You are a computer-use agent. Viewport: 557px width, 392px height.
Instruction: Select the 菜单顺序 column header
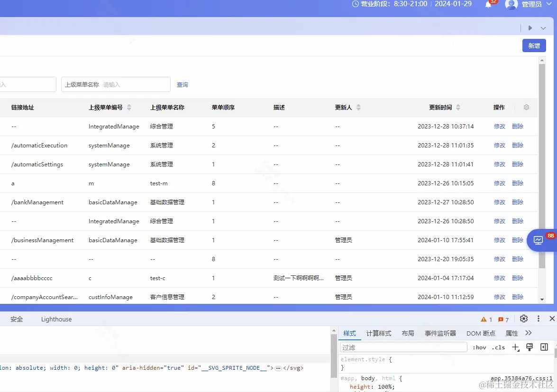pyautogui.click(x=223, y=107)
